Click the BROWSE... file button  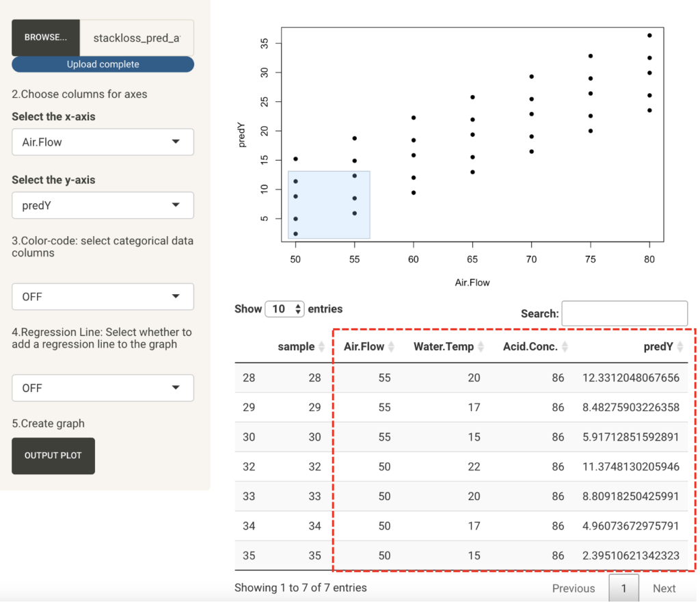pos(46,38)
